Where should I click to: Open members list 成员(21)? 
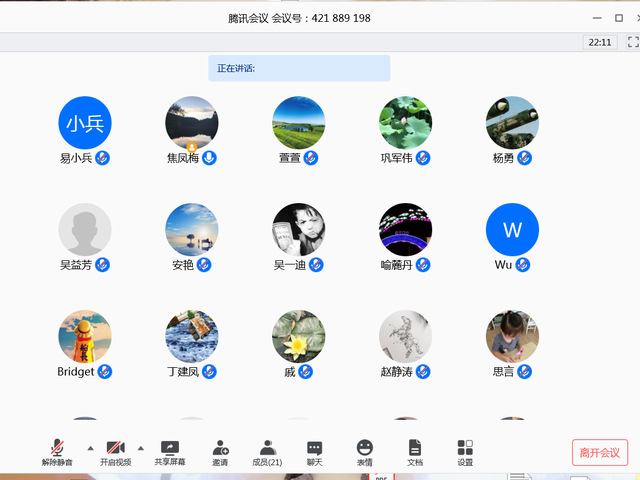point(267,452)
